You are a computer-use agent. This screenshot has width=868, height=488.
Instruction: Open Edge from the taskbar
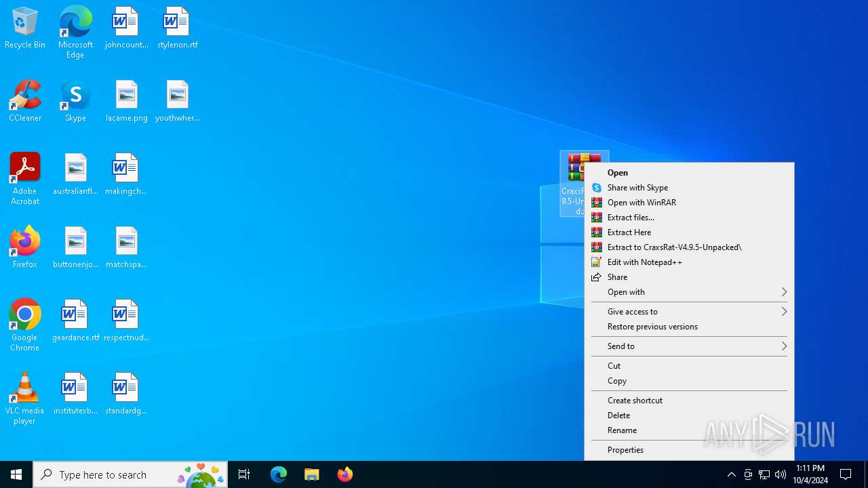pos(279,474)
